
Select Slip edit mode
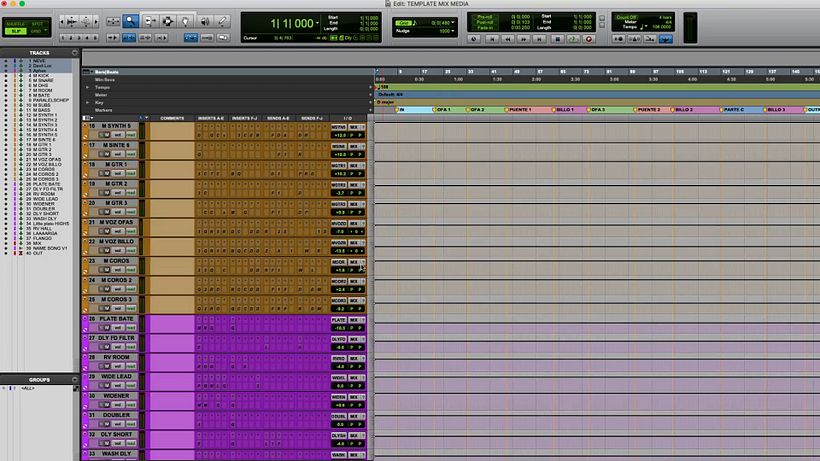click(x=16, y=31)
